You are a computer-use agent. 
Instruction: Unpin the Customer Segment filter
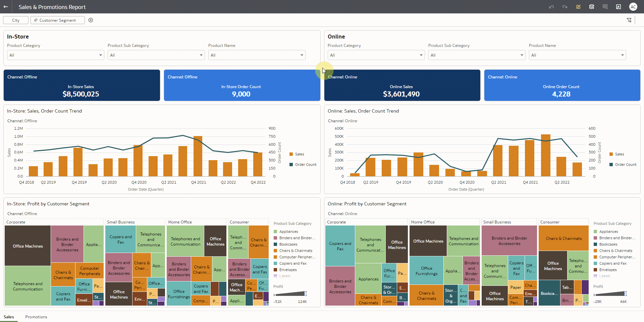tap(36, 20)
